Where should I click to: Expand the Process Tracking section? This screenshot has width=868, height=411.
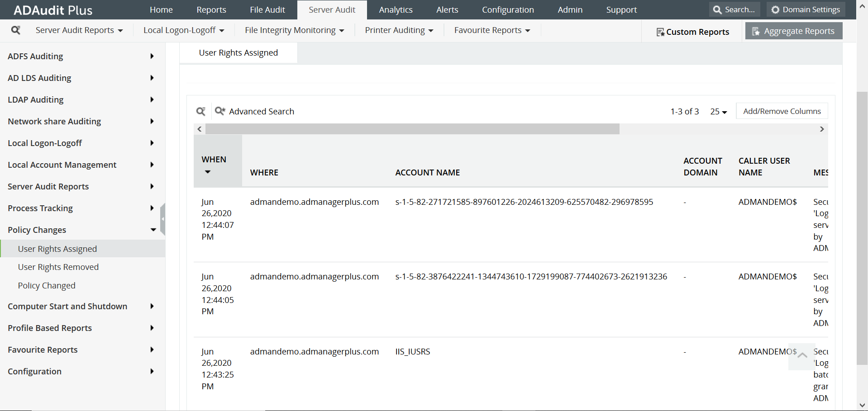click(152, 208)
